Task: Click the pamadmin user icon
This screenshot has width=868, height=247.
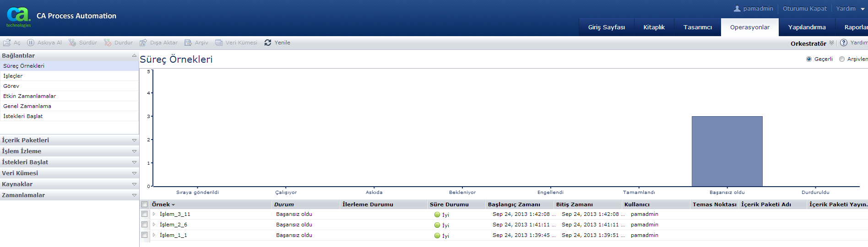Action: click(x=737, y=9)
